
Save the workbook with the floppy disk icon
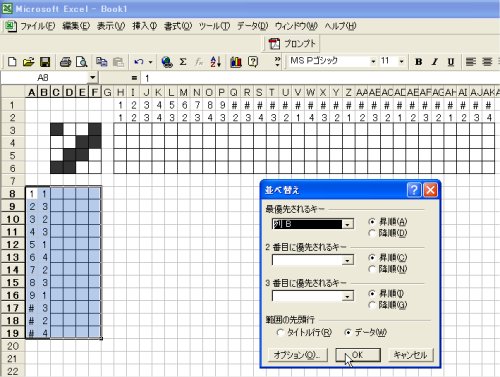45,62
